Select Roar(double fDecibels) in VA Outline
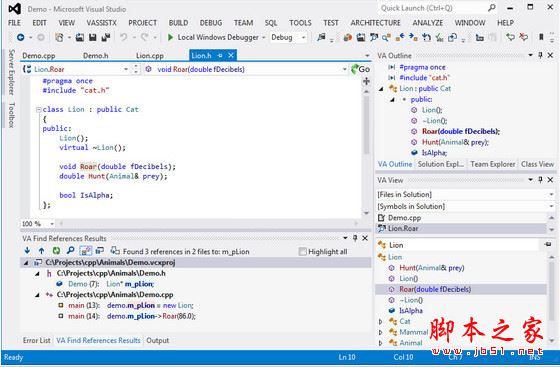This screenshot has width=560, height=367. (461, 131)
